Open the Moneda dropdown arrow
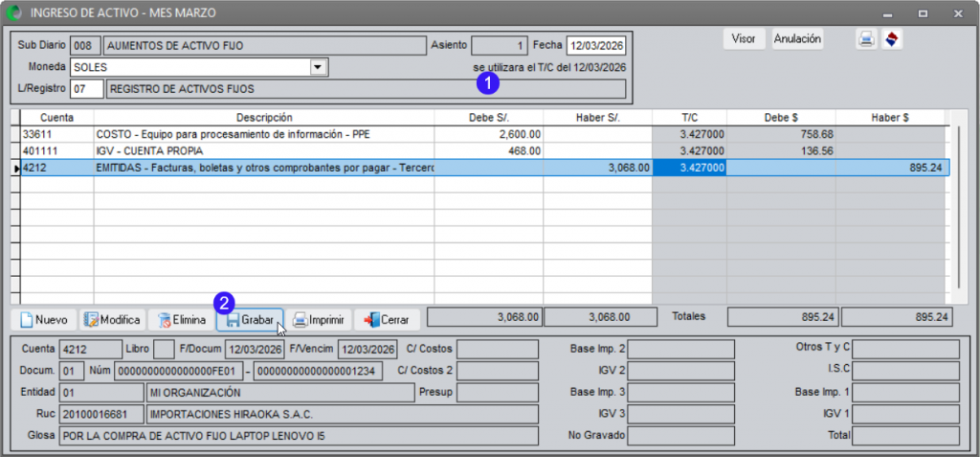This screenshot has height=457, width=980. click(318, 67)
